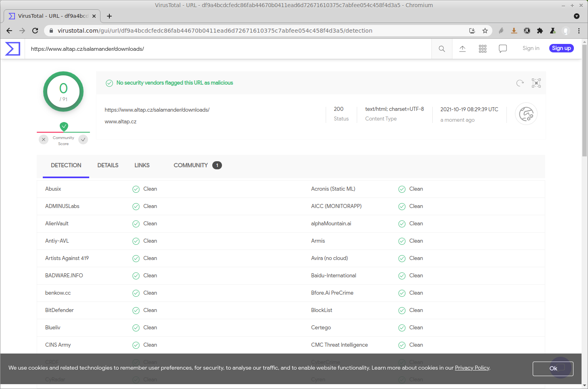The image size is (588, 389).
Task: Switch to the DETAILS tab
Action: click(x=107, y=165)
